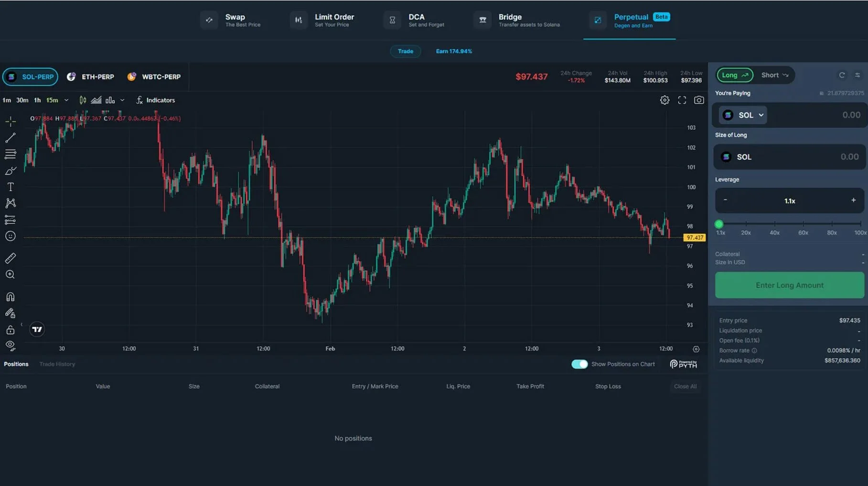
Task: Select the Short position side
Action: (774, 75)
